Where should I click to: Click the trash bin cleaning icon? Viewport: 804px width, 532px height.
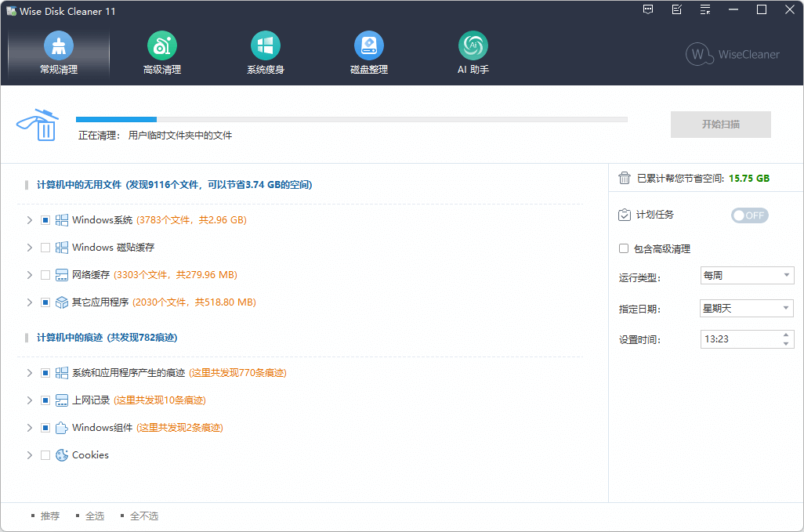click(x=38, y=125)
